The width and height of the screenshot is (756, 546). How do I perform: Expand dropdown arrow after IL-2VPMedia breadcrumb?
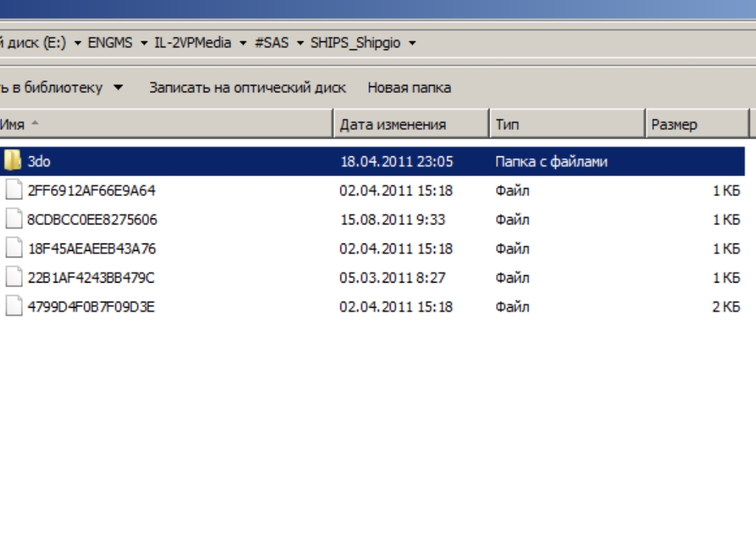click(243, 43)
